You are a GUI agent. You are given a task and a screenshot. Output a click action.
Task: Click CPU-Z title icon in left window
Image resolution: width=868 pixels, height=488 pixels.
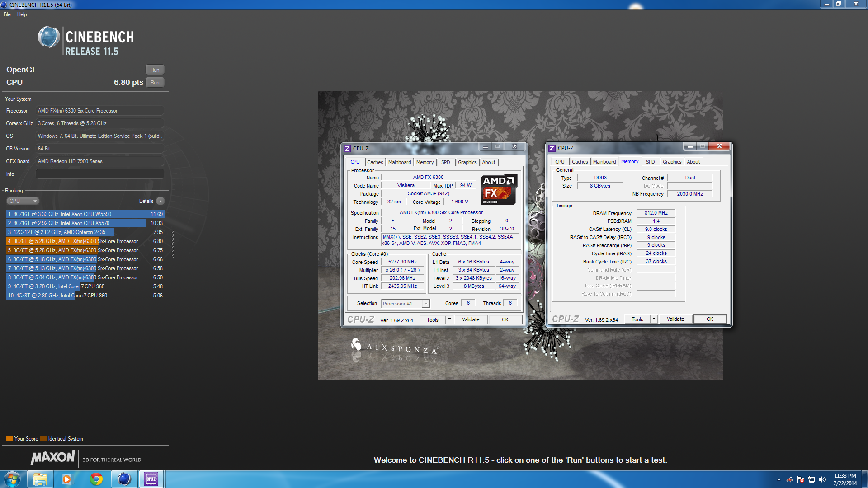coord(347,148)
